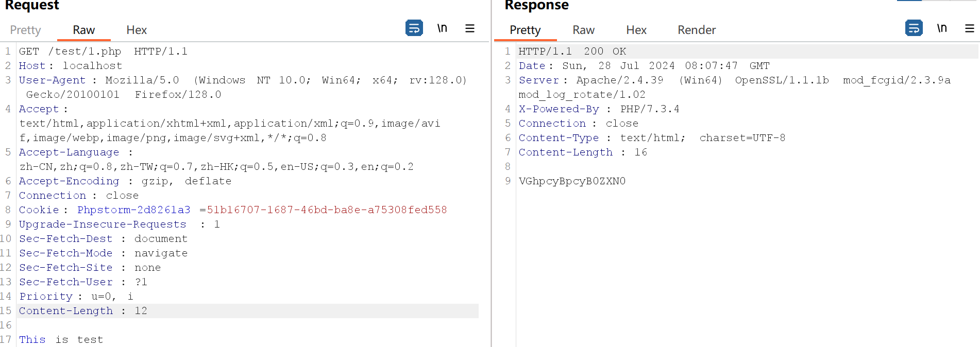This screenshot has height=347, width=980.
Task: Switch to the Request Pretty tab
Action: (25, 30)
